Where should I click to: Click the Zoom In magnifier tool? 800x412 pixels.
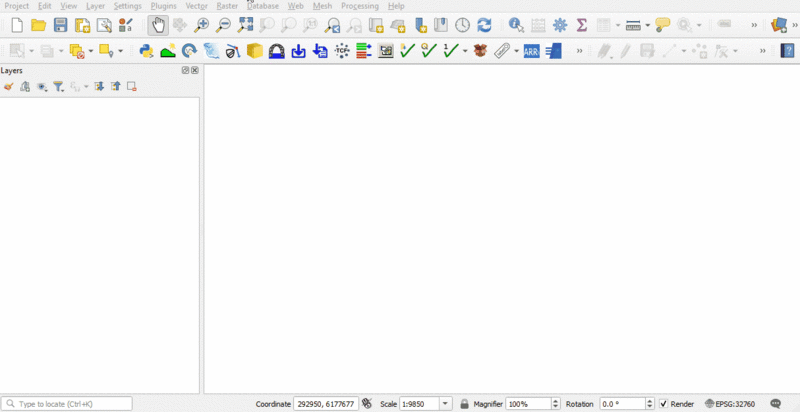[201, 25]
